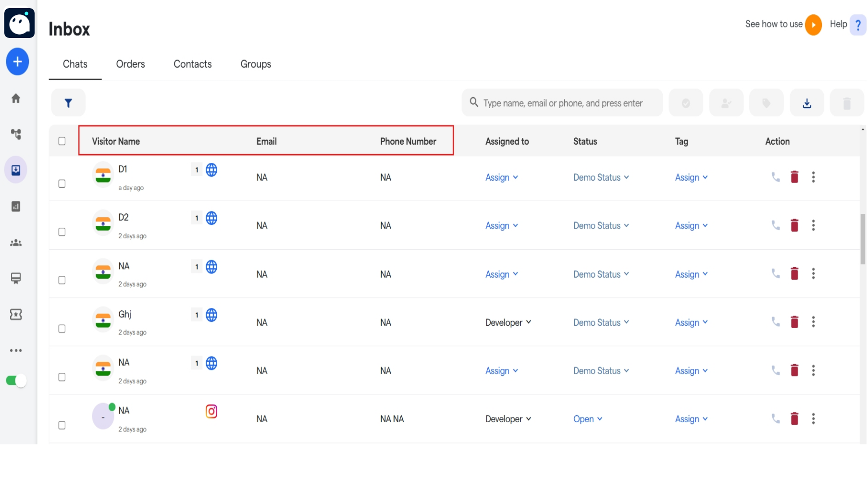
Task: Click the filter funnel icon
Action: (68, 103)
